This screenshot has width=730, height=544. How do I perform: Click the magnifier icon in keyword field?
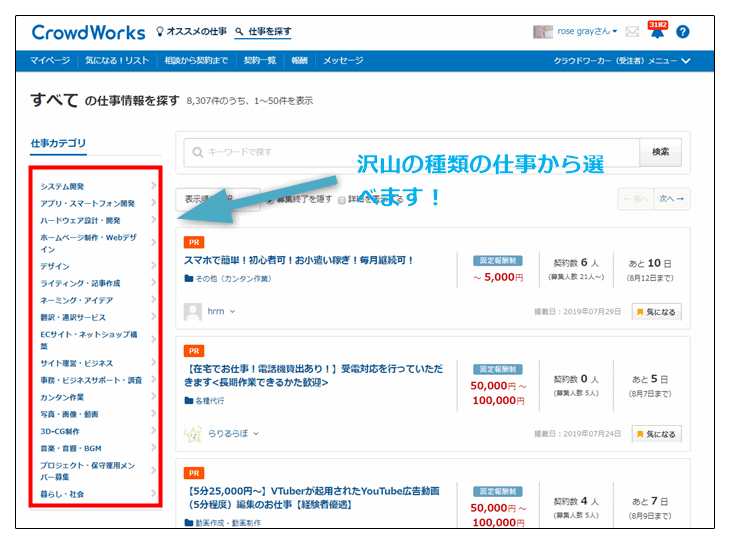pyautogui.click(x=198, y=152)
